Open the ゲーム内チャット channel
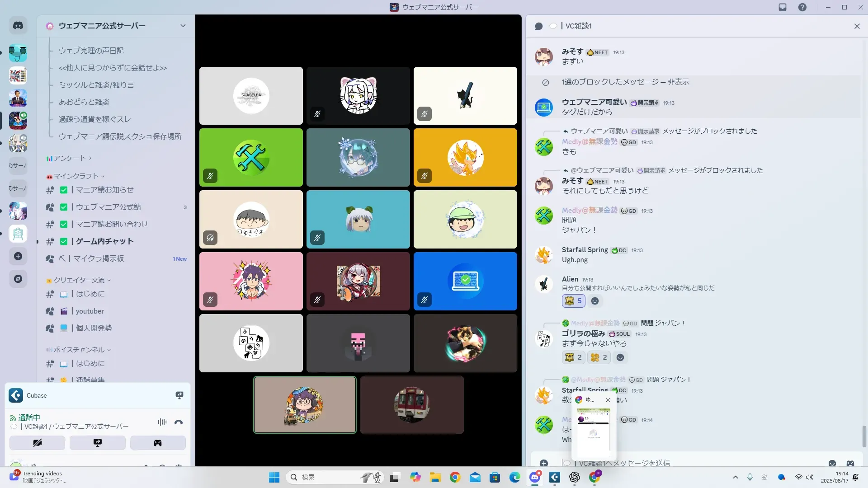The image size is (868, 488). coord(104,241)
